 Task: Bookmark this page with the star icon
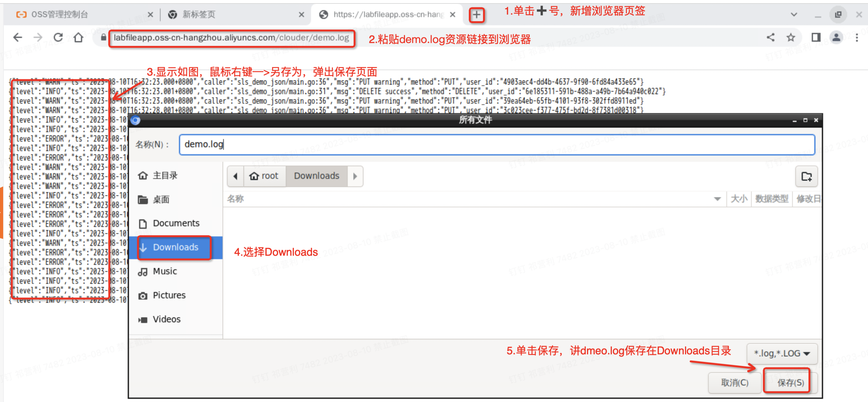pos(791,37)
